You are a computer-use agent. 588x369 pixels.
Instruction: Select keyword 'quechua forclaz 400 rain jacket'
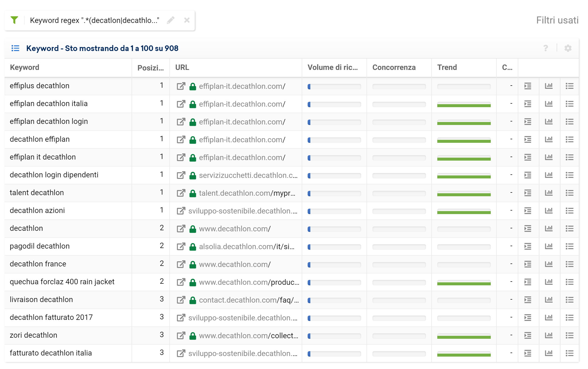click(x=62, y=282)
